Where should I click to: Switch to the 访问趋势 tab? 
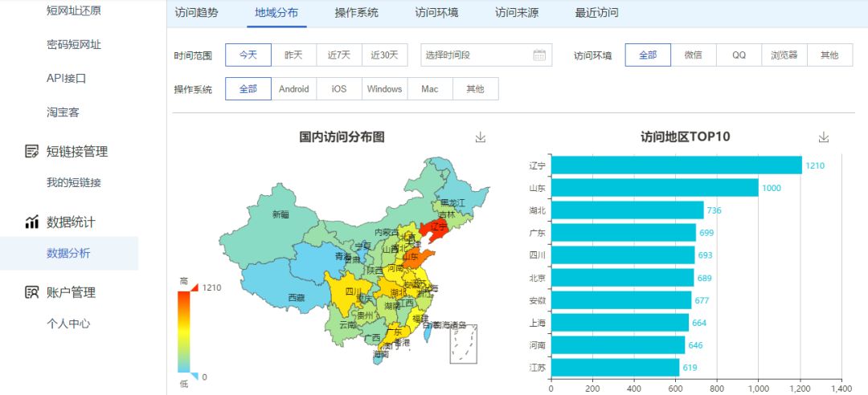(x=196, y=13)
